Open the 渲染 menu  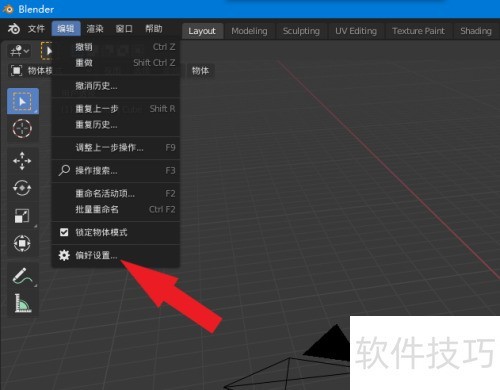pos(95,29)
